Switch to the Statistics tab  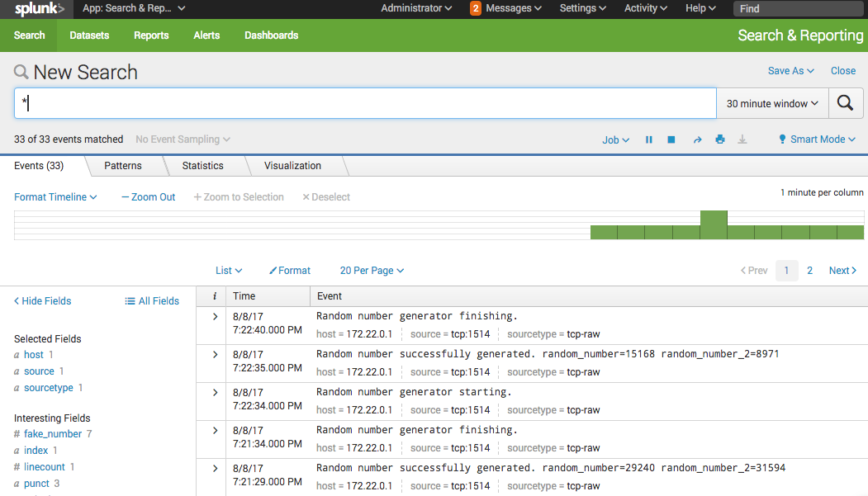(x=203, y=166)
